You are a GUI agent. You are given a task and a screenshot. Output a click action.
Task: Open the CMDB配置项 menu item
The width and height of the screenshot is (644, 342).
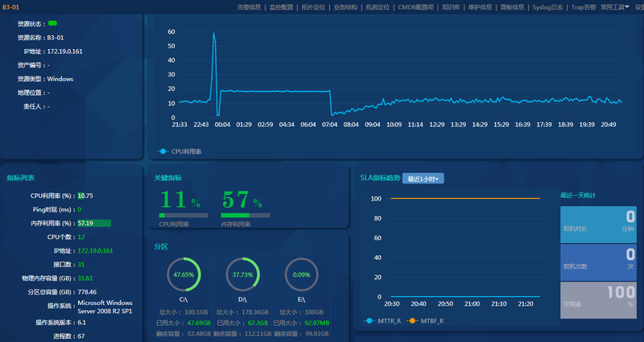416,7
